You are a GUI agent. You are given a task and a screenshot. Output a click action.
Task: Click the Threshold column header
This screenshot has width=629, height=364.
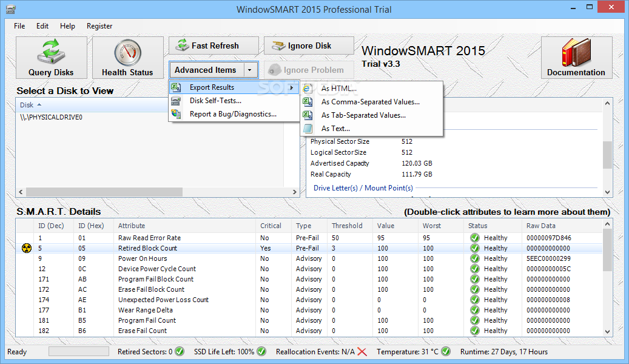point(350,226)
